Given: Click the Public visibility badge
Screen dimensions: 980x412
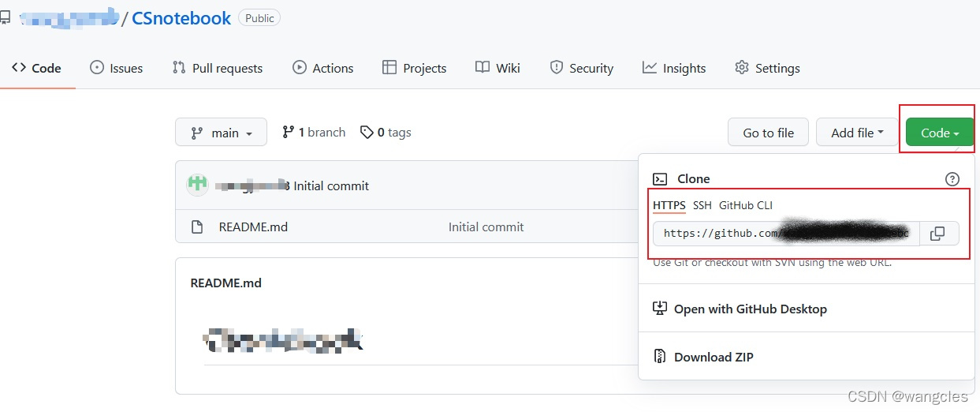Looking at the screenshot, I should [259, 18].
